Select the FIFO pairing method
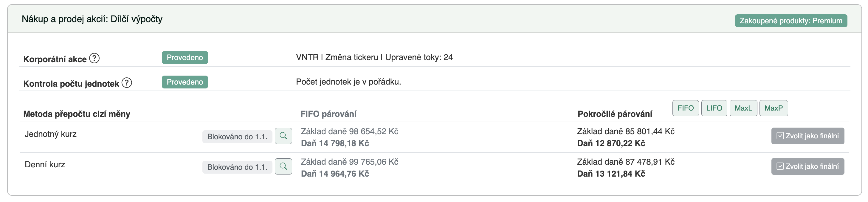The image size is (868, 202). (x=685, y=108)
